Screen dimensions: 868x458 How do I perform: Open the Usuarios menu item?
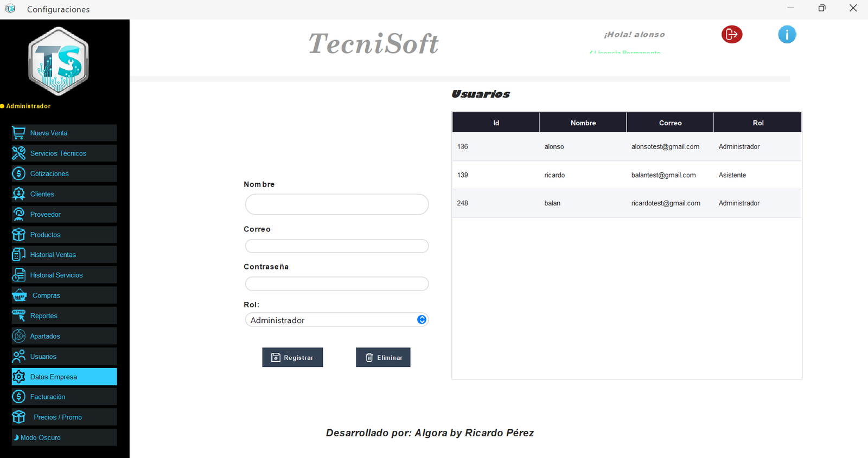tap(64, 356)
